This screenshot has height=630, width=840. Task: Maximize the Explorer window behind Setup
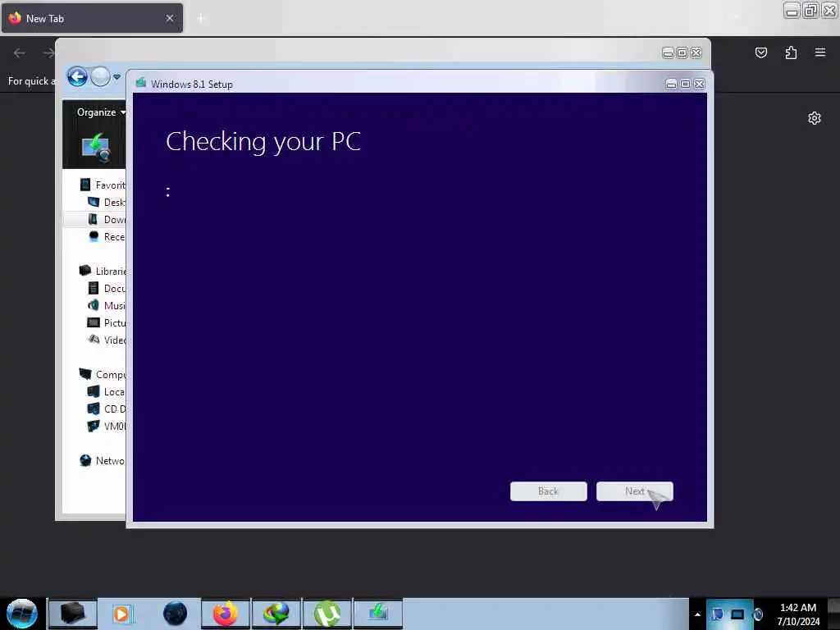(x=682, y=52)
